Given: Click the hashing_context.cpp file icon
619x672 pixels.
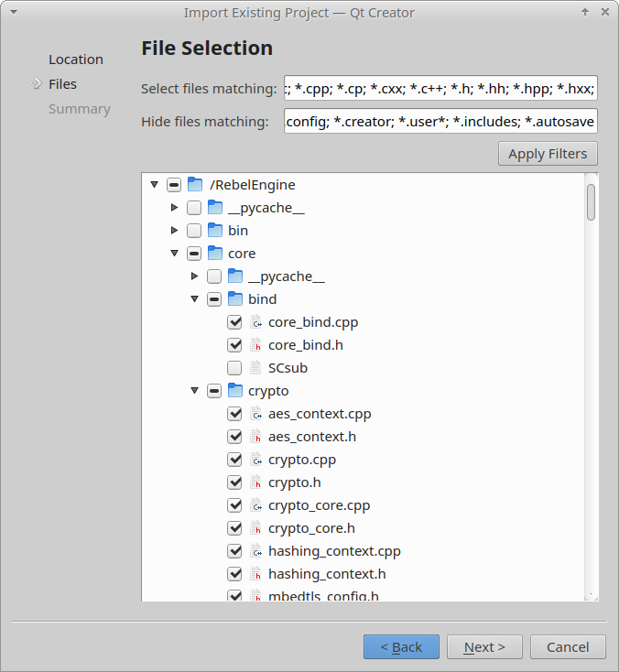Looking at the screenshot, I should pyautogui.click(x=255, y=551).
